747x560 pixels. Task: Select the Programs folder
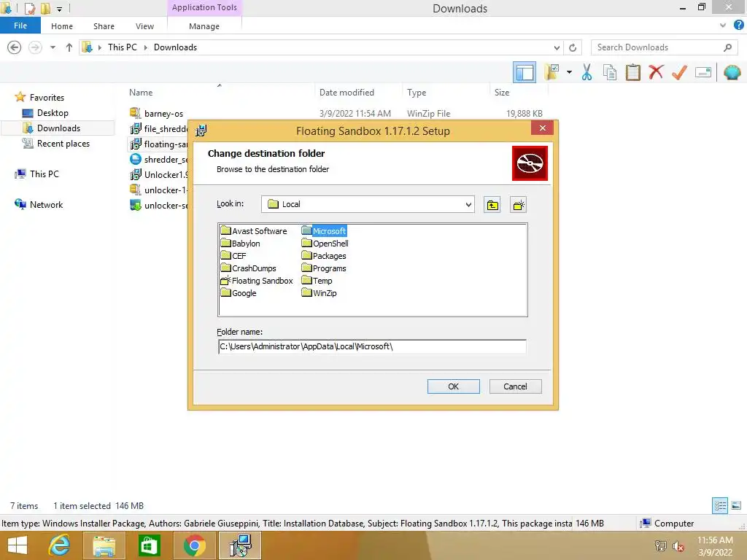(x=324, y=268)
